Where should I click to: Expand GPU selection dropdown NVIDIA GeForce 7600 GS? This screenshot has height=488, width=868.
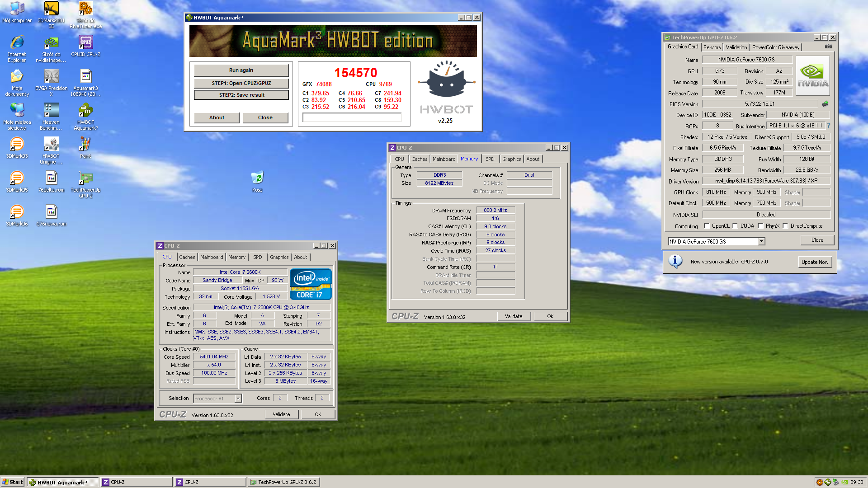click(x=761, y=242)
